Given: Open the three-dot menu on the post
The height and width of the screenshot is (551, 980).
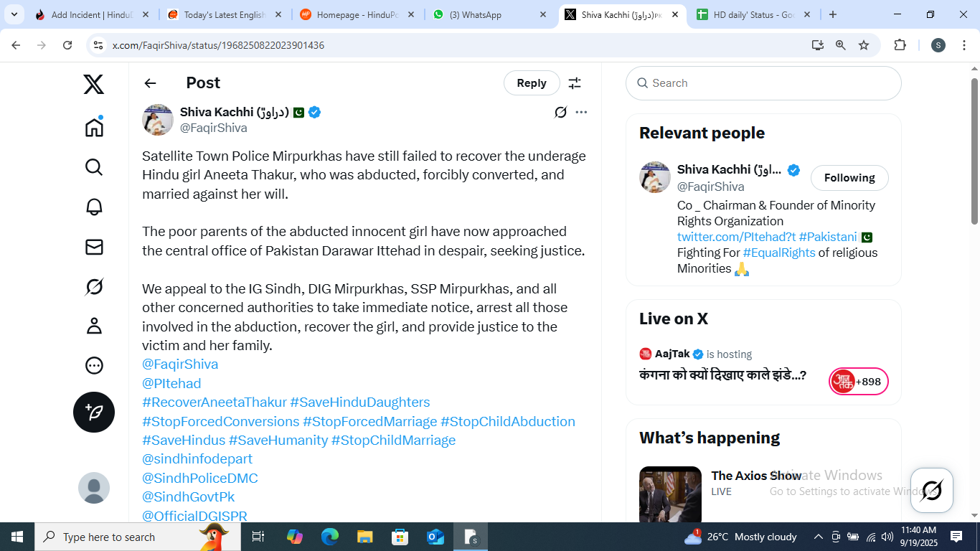Looking at the screenshot, I should [x=581, y=112].
